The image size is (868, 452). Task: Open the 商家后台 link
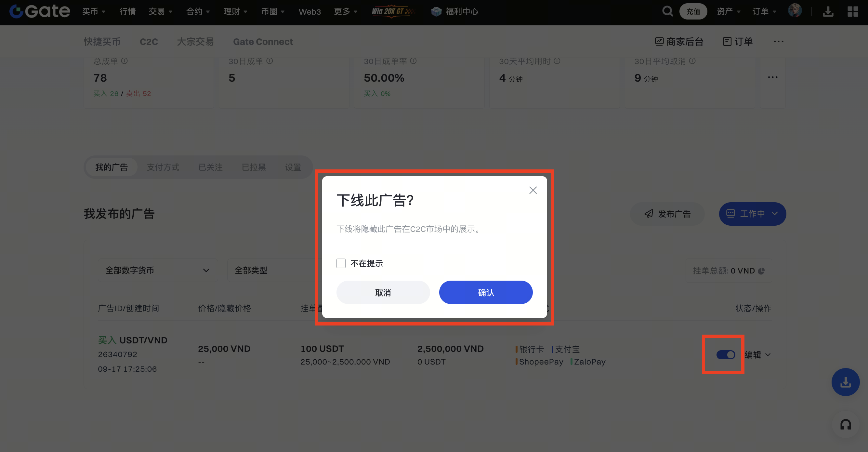pos(679,41)
